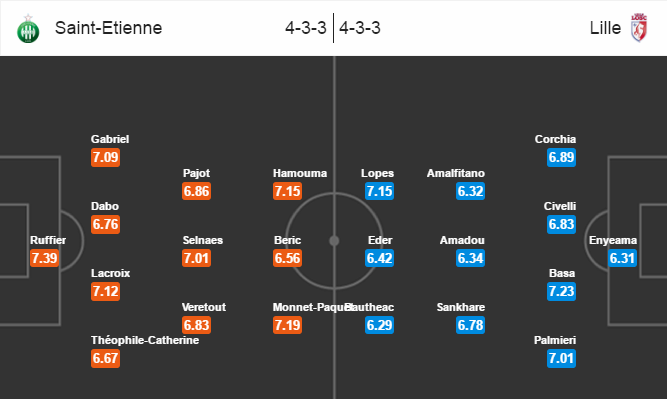Click Basa's 7.23 rating badge
667x399 pixels.
tap(562, 291)
